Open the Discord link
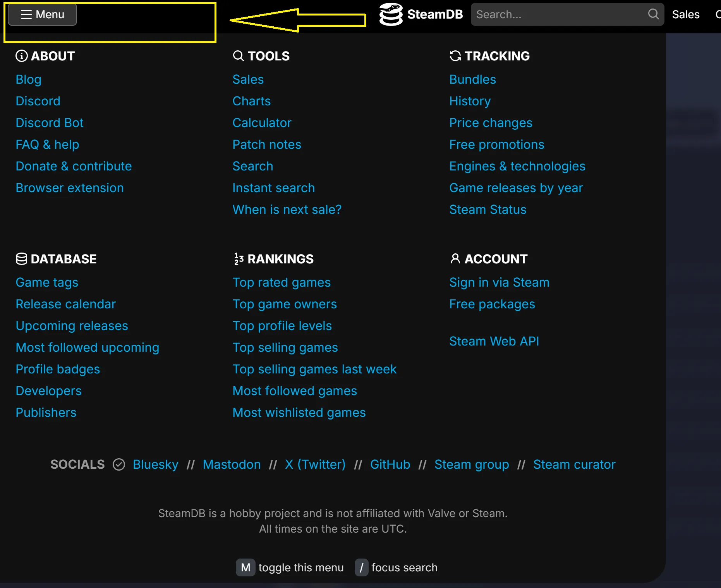721x588 pixels. 38,101
